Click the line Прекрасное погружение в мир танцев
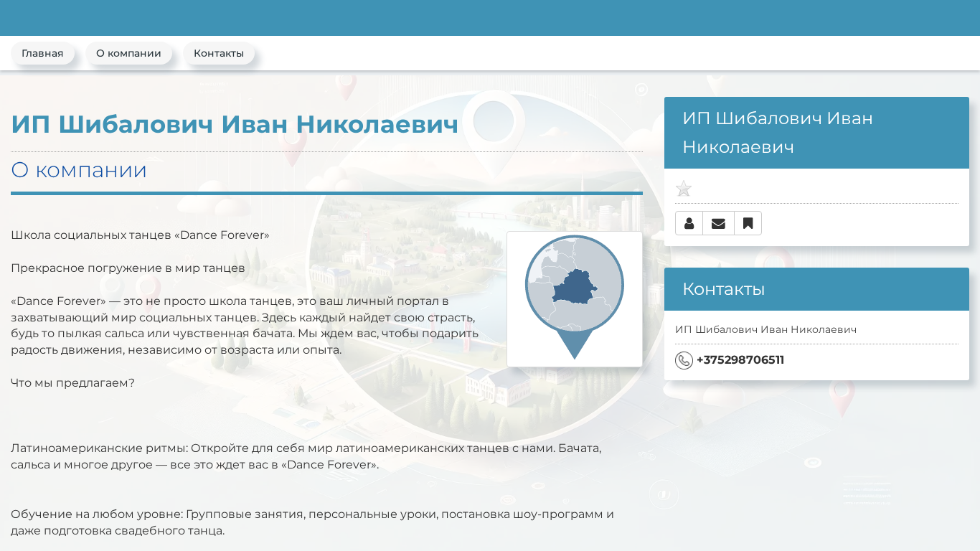The height and width of the screenshot is (551, 980). [128, 268]
